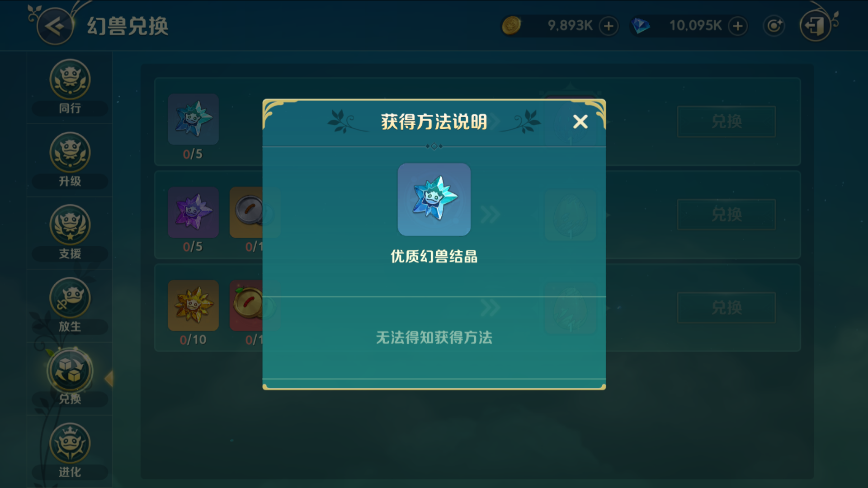Add diamonds with plus button

738,26
